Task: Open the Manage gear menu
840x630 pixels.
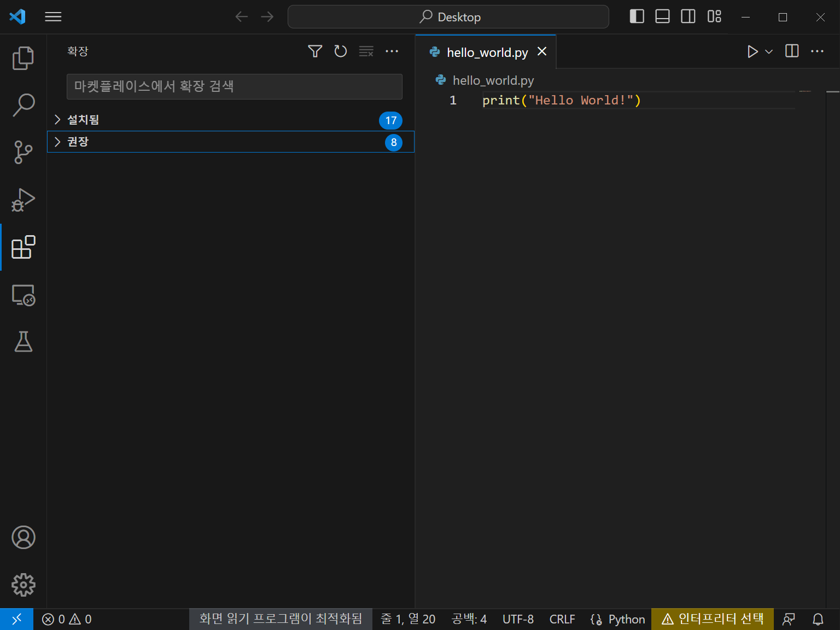Action: [x=23, y=585]
